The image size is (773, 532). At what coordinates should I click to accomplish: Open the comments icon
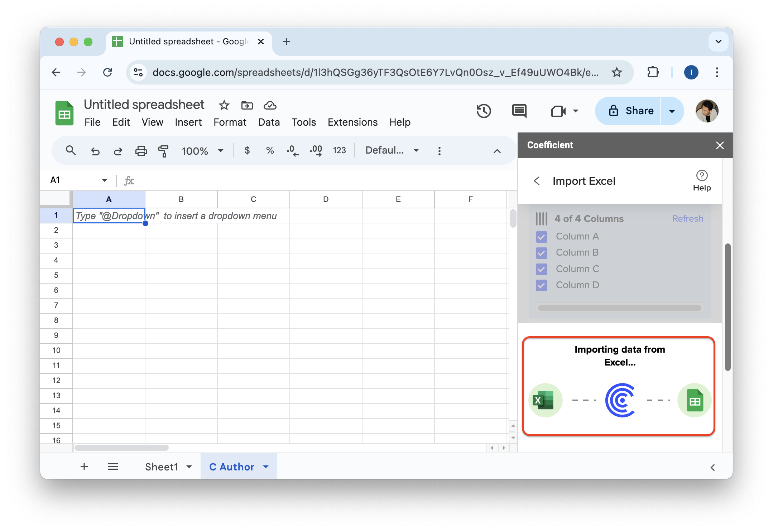pyautogui.click(x=519, y=111)
